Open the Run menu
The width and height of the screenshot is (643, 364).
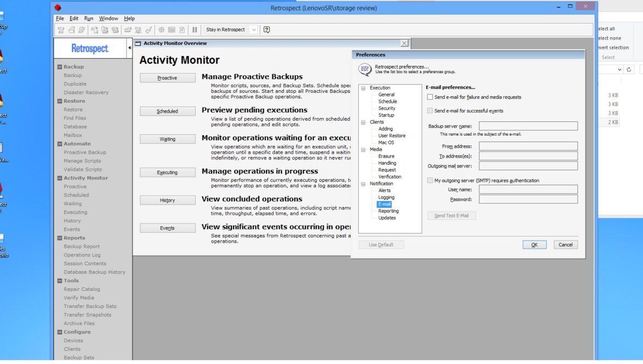coord(88,19)
